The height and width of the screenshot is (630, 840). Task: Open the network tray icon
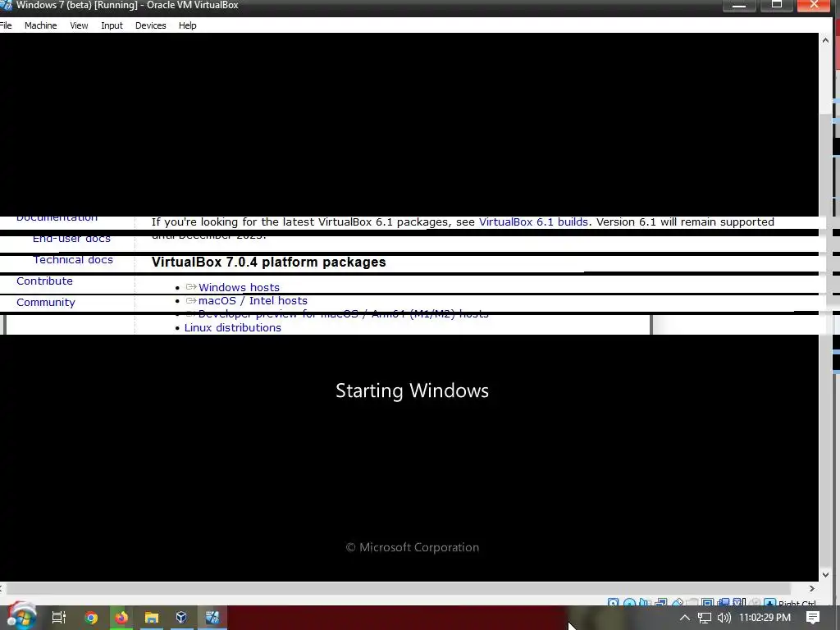click(705, 617)
